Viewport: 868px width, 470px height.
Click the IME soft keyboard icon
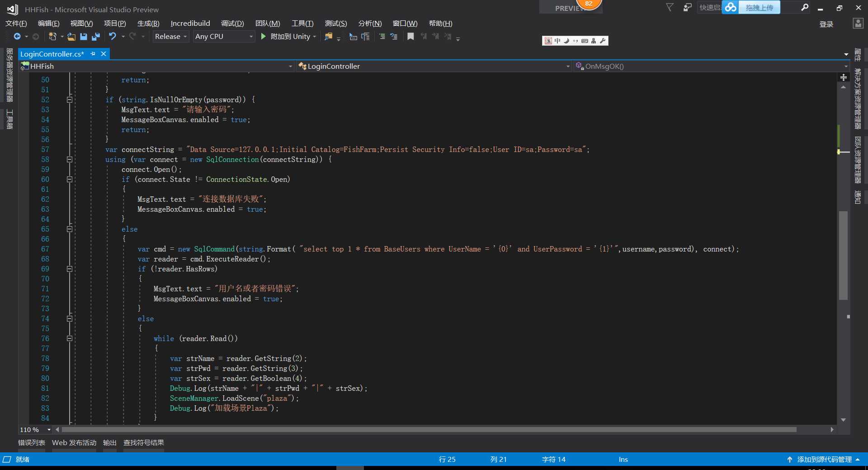point(585,41)
